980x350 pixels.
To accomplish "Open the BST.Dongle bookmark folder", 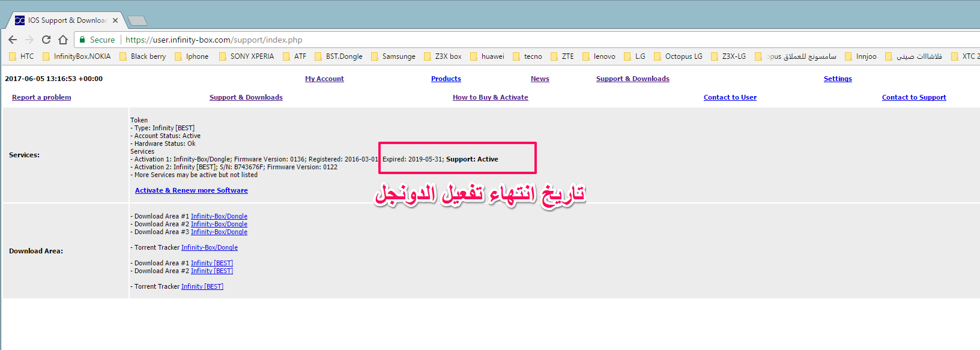I will click(339, 56).
